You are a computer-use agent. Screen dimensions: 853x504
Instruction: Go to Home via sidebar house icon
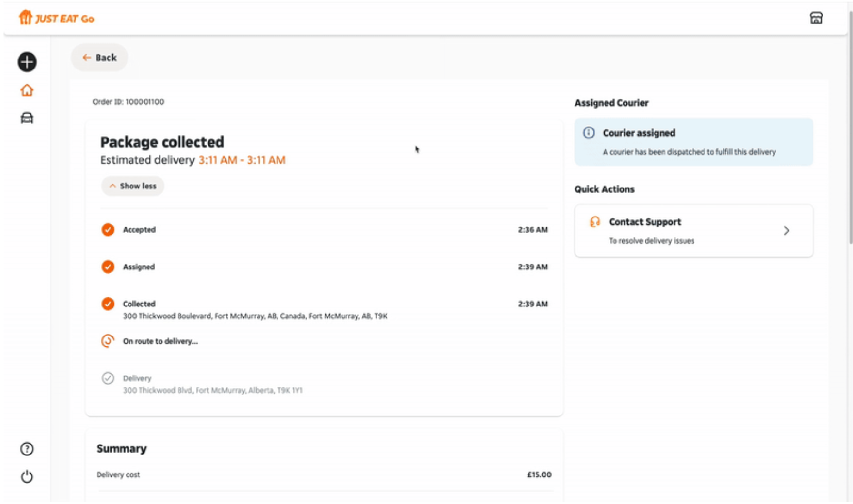click(27, 90)
